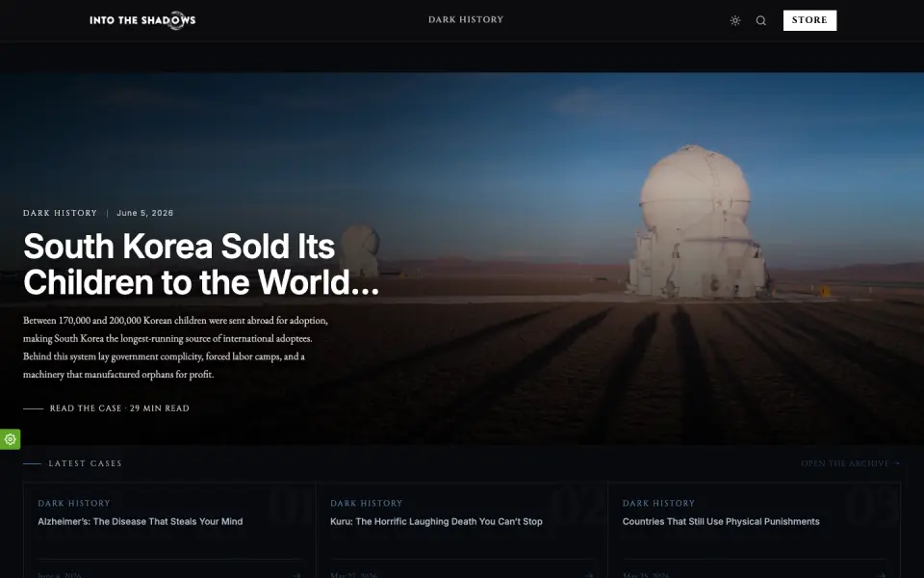Select Dark History in the top navigation

(x=466, y=19)
